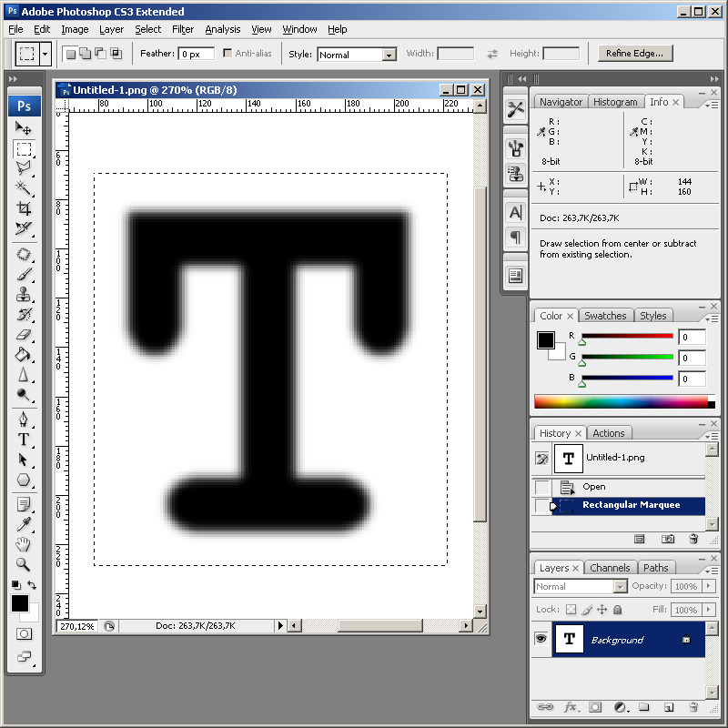Screen dimensions: 728x728
Task: Create a new layer button
Action: [669, 707]
